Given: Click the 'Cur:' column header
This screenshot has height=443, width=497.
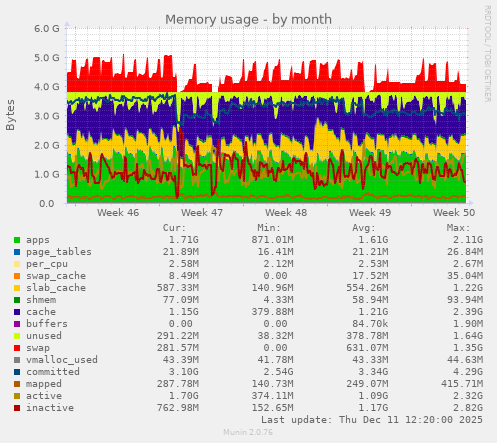Looking at the screenshot, I should coord(174,228).
